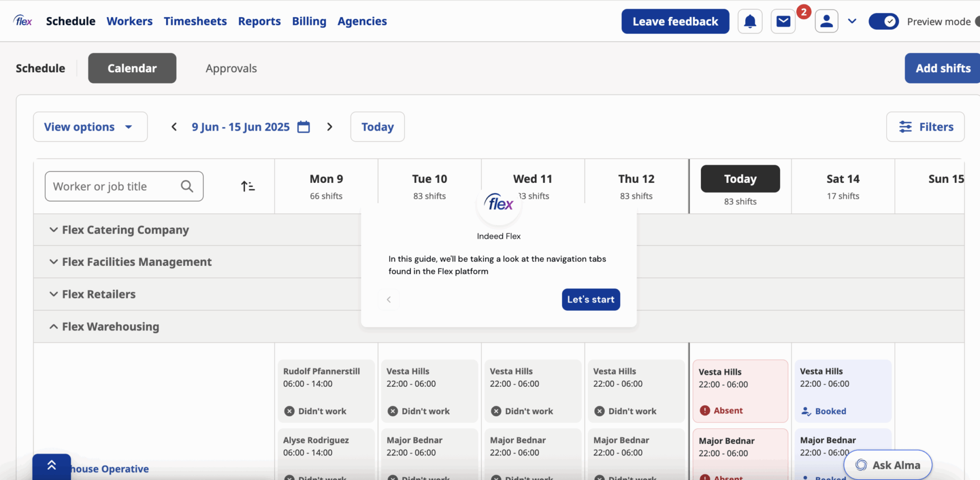Open Vesta Hills shift on Thursday
Screen dimensions: 980x480
tap(636, 391)
